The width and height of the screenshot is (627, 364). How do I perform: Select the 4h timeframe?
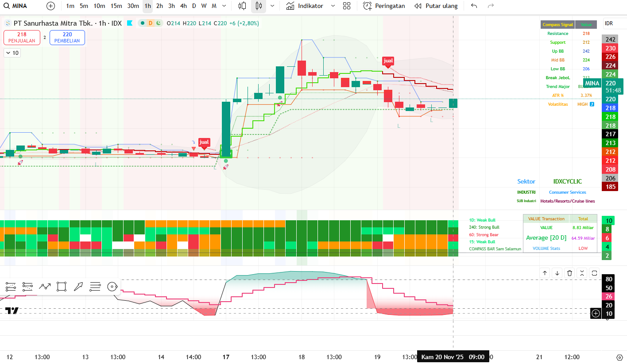(x=183, y=6)
